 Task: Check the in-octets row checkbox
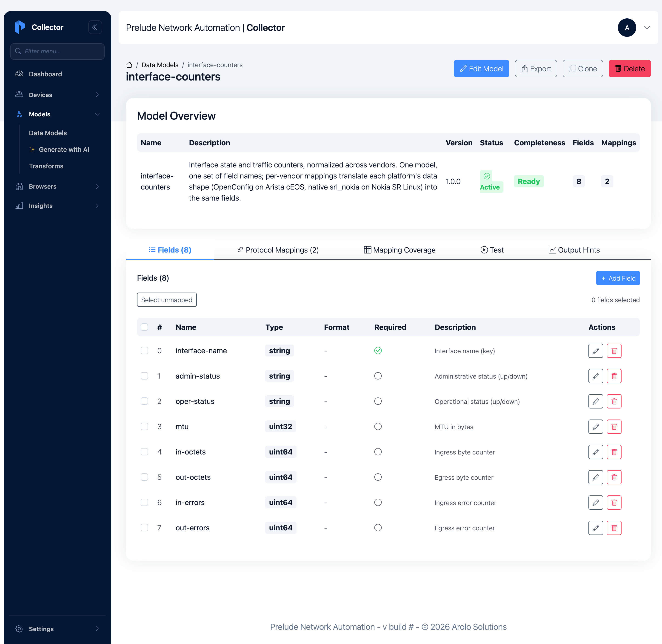[x=144, y=452]
